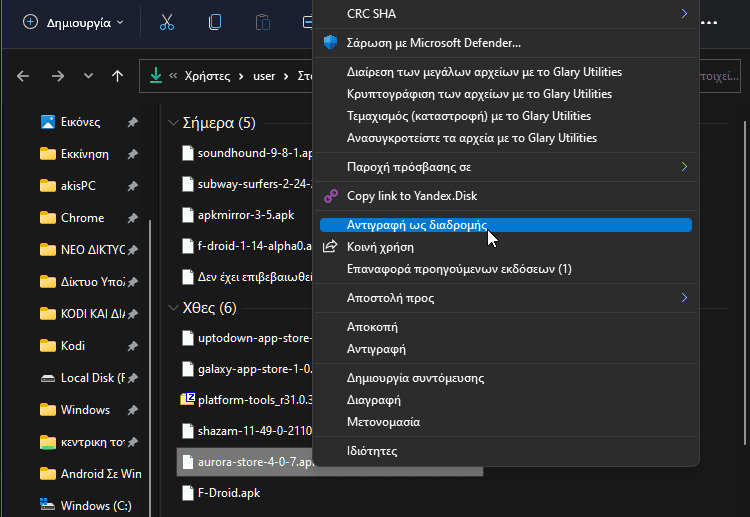Choose Κοινή χρήση share option
Image resolution: width=750 pixels, height=517 pixels.
click(506, 247)
